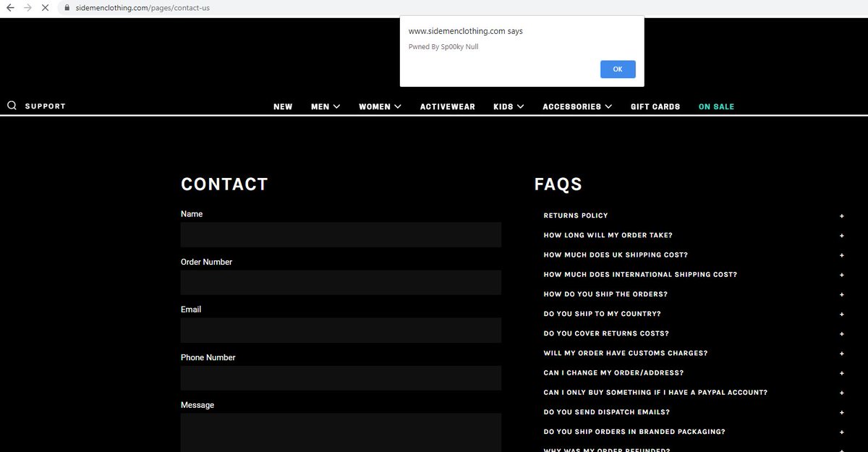Open the ACCESSORIES dropdown menu
The image size is (868, 452).
coord(577,106)
